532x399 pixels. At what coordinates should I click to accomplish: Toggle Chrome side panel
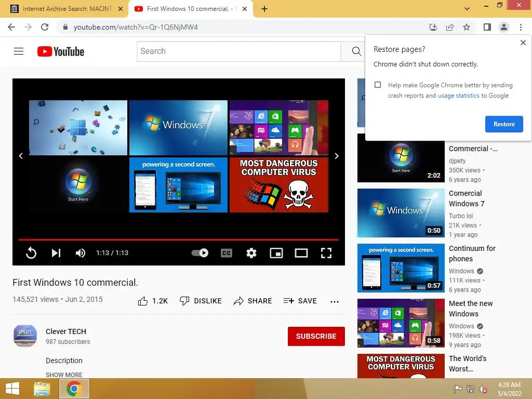(487, 27)
